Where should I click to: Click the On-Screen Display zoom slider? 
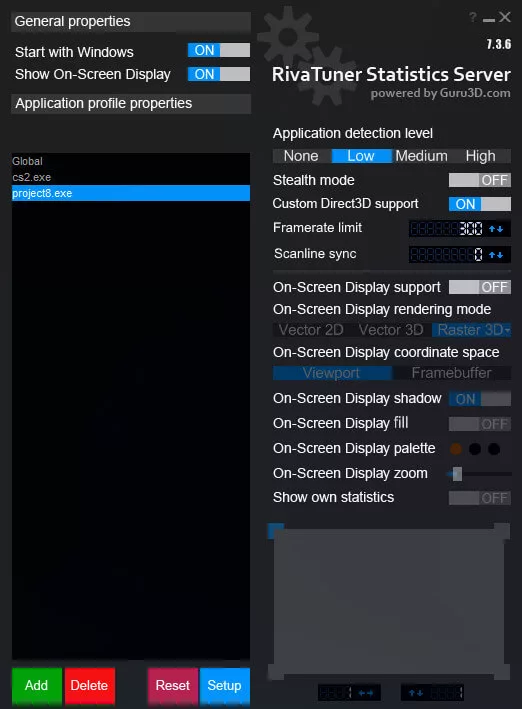tap(479, 474)
